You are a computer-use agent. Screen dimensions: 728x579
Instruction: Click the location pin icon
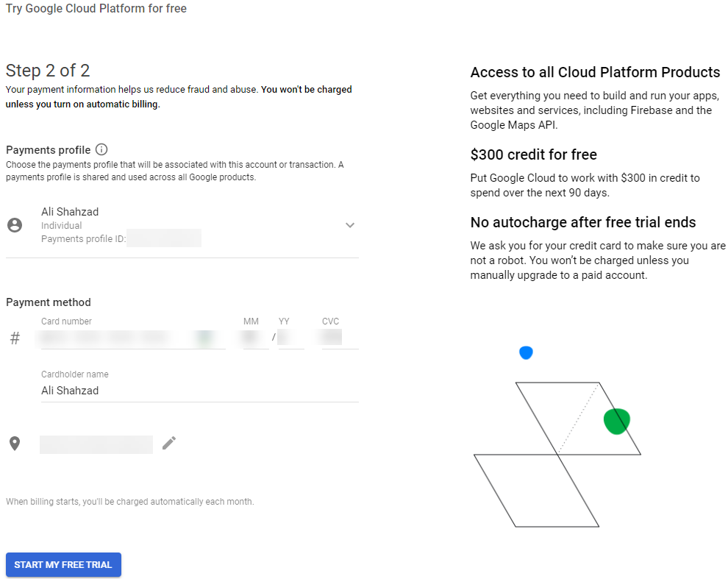(x=15, y=444)
